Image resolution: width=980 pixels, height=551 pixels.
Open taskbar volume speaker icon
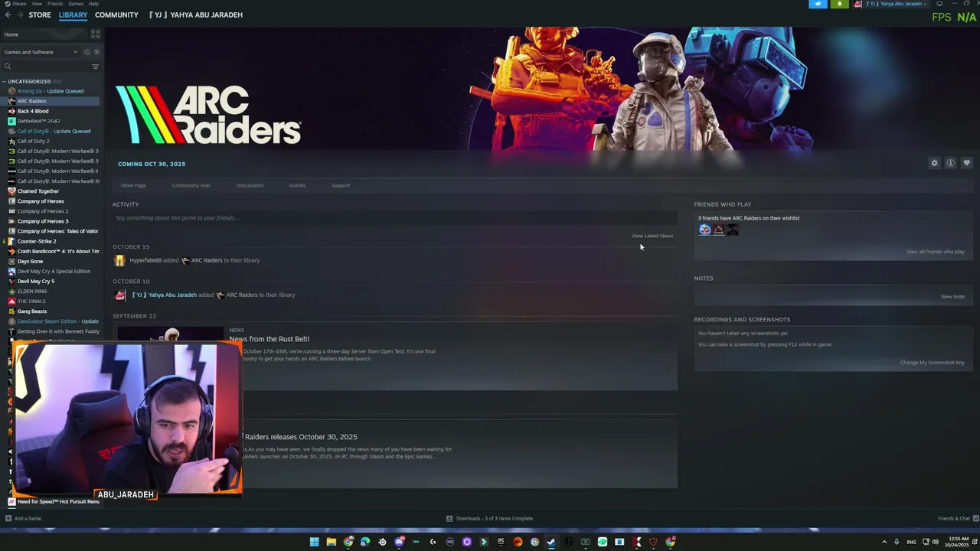(935, 542)
